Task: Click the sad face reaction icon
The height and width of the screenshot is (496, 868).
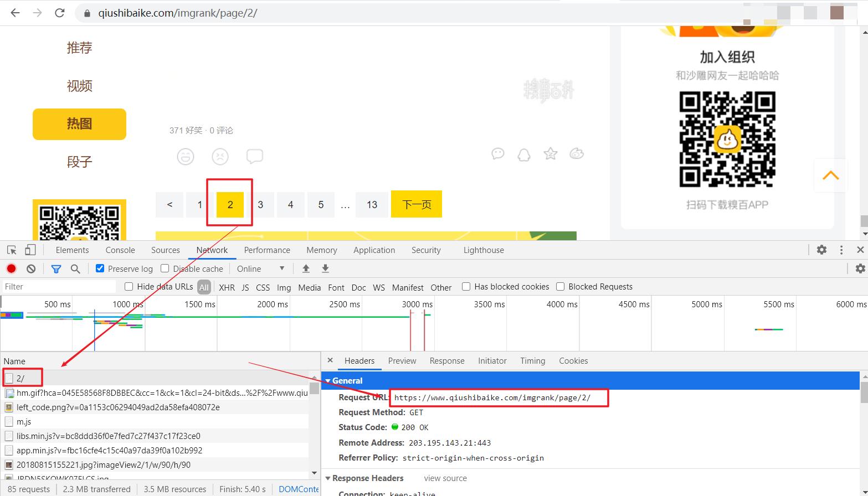Action: coord(220,157)
